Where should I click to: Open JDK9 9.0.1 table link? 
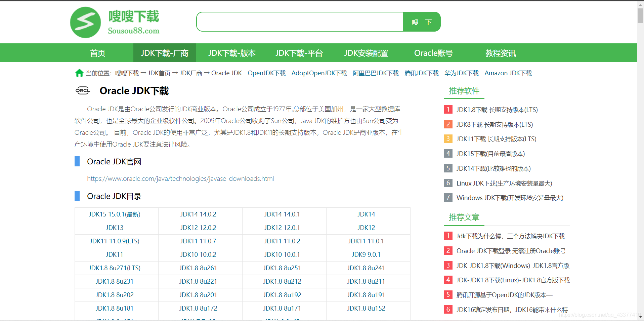pyautogui.click(x=366, y=254)
